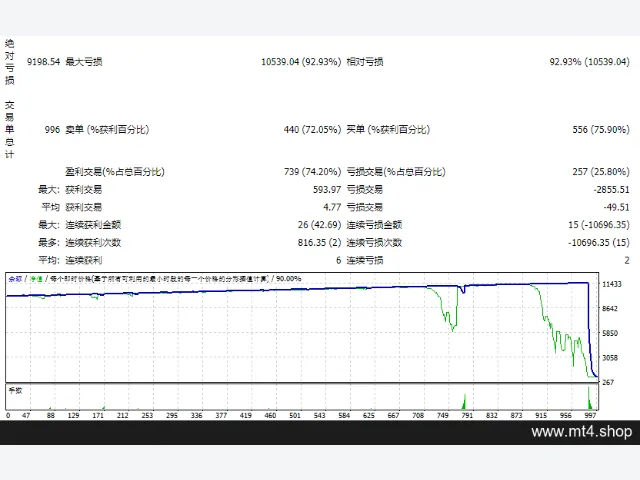The height and width of the screenshot is (480, 640).
Task: Click the x-axis label 791
Action: tap(467, 416)
